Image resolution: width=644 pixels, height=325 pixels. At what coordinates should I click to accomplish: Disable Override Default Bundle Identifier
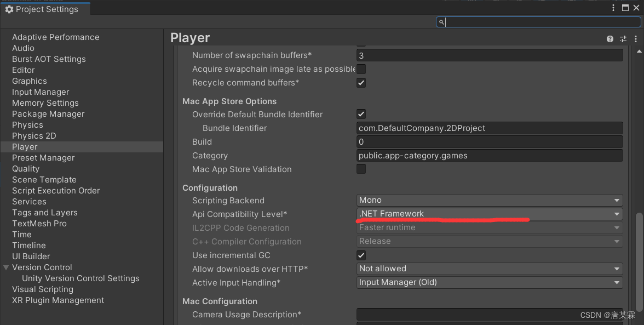click(360, 114)
